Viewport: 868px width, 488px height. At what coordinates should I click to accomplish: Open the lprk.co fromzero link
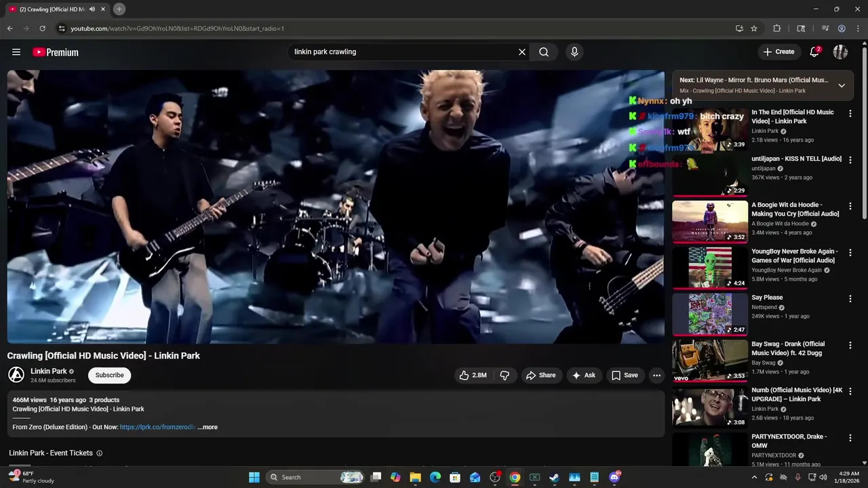pos(157,427)
